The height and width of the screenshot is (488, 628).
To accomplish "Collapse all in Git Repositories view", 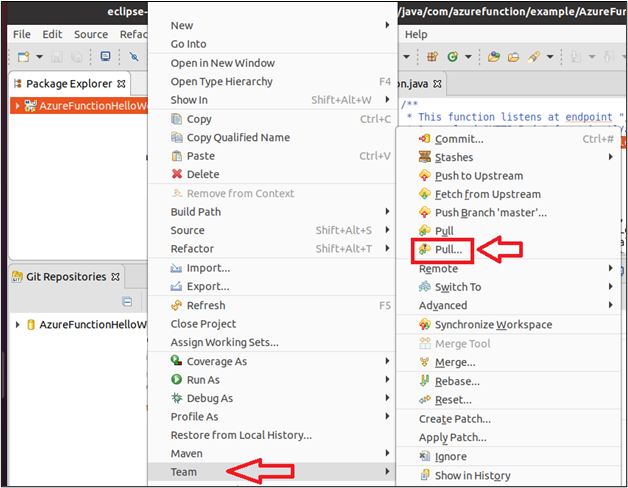I will click(127, 301).
